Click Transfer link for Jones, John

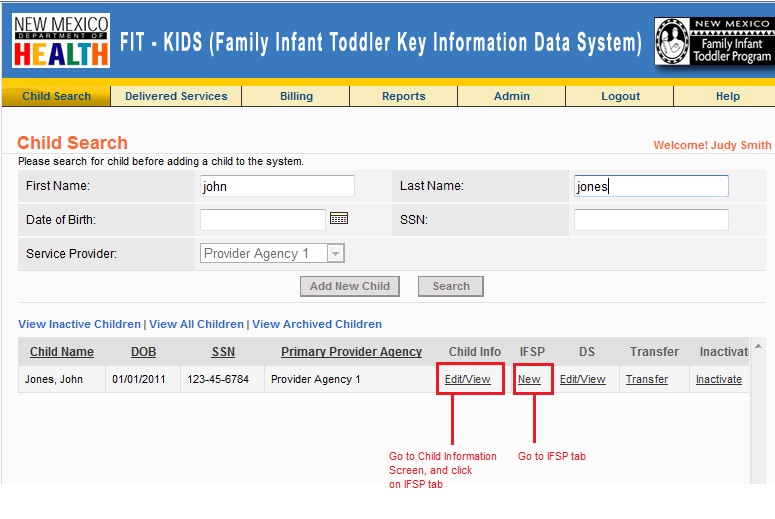[x=647, y=379]
